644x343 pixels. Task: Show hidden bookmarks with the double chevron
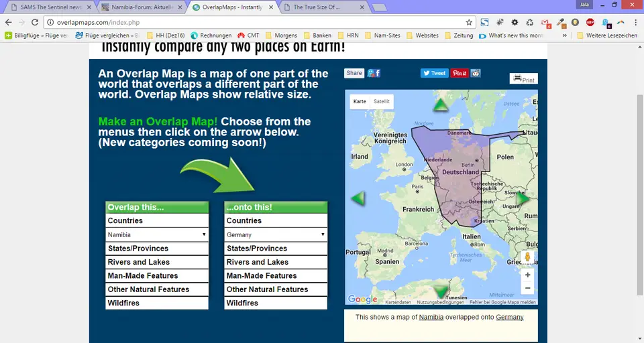(565, 36)
